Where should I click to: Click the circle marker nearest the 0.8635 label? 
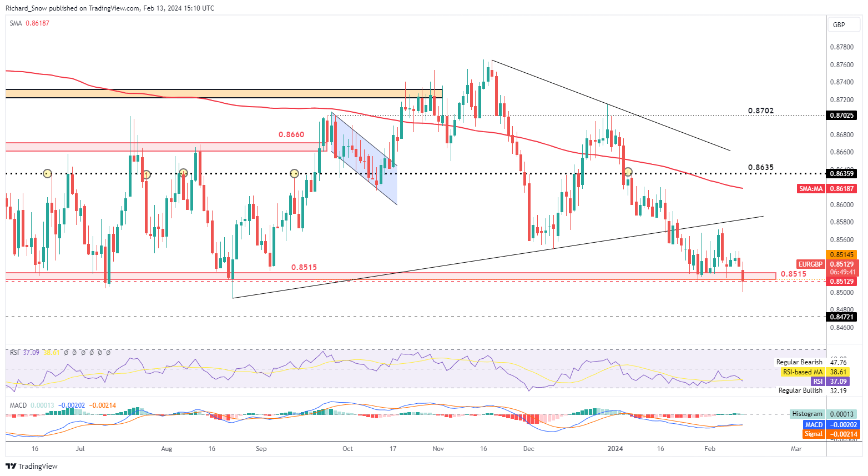[628, 173]
